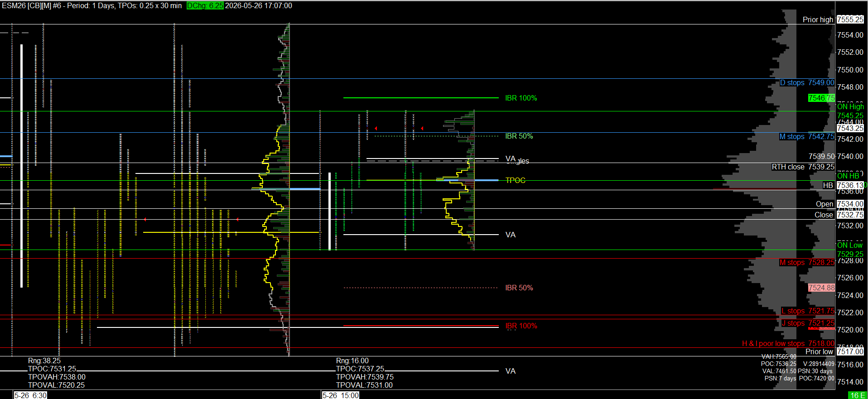This screenshot has width=868, height=399.
Task: Click the TPOVAH:7539.75 statistic
Action: coord(365,377)
